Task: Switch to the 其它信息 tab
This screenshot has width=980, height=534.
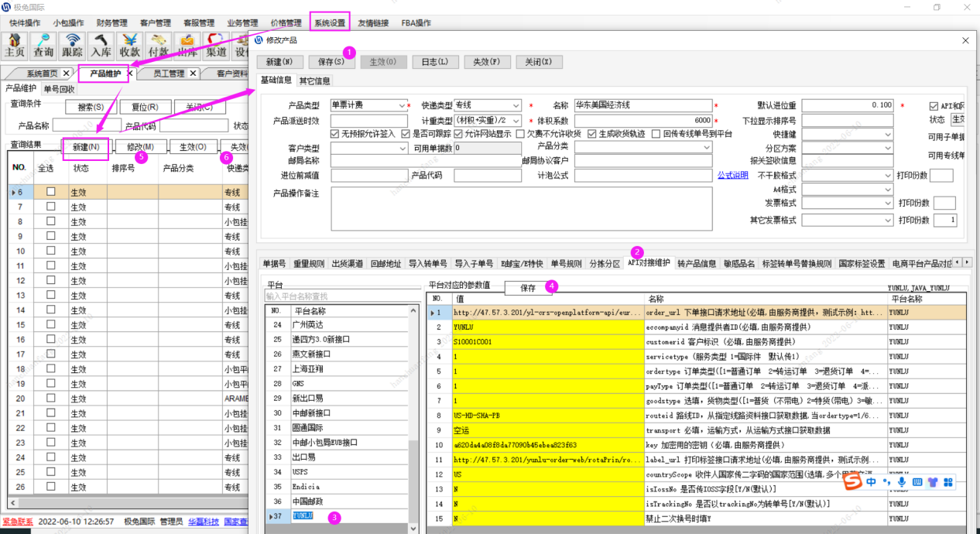Action: coord(314,80)
